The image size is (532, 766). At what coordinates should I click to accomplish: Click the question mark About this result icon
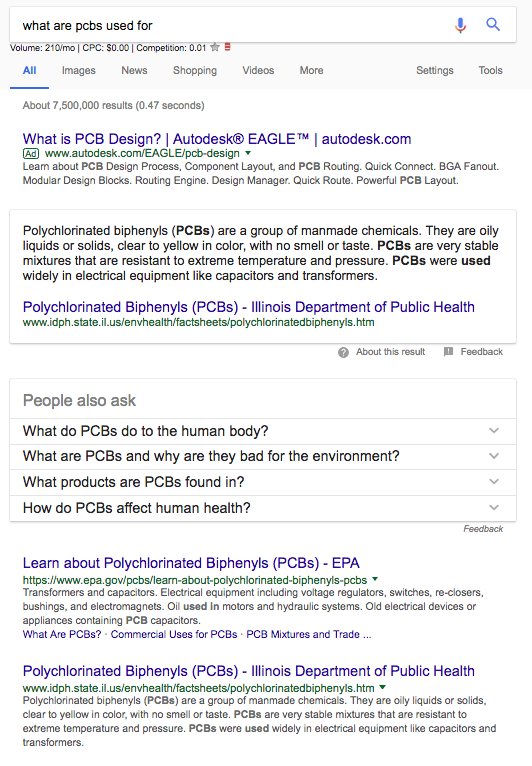pyautogui.click(x=343, y=352)
